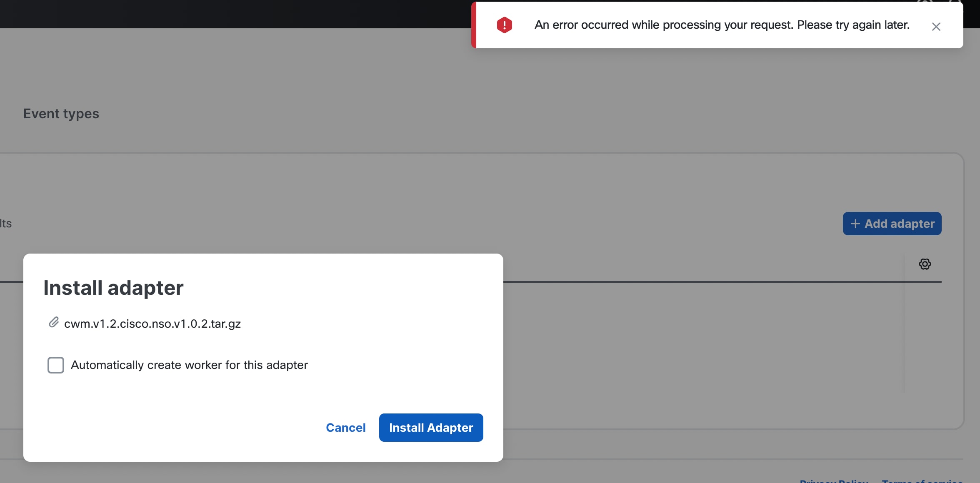Click the dark top header bar
The width and height of the screenshot is (980, 483).
pyautogui.click(x=233, y=13)
